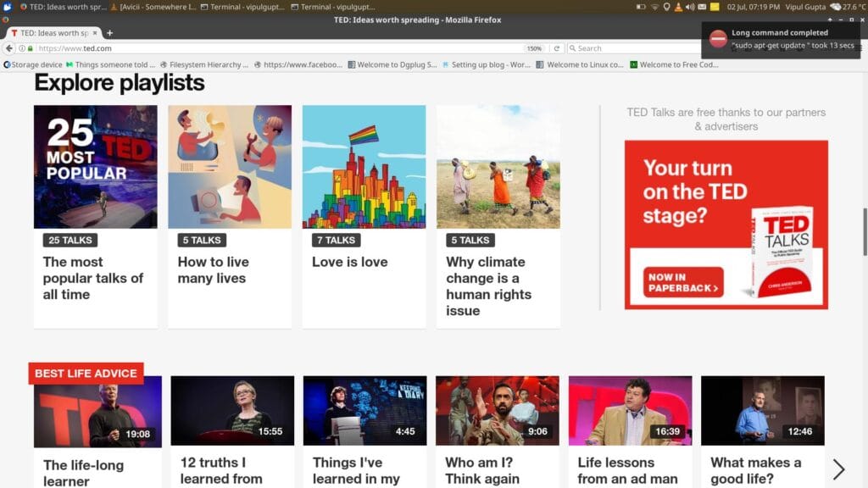Open the yellow sticky notes tray icon

(715, 7)
